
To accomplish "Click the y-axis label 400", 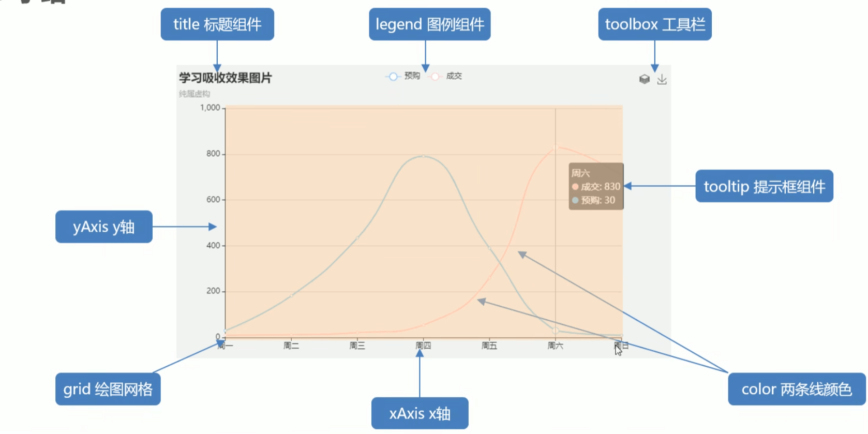I will (213, 245).
